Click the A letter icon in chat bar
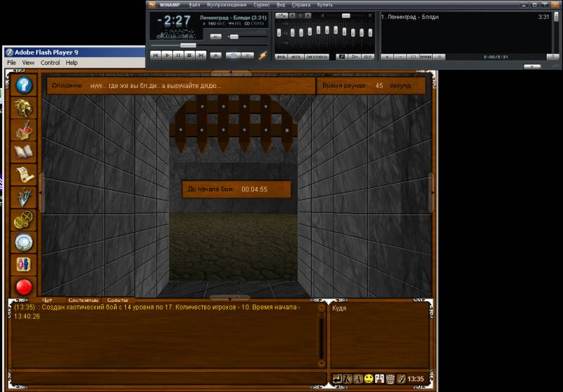Screen dimensions: 563x392 [x=358, y=379]
